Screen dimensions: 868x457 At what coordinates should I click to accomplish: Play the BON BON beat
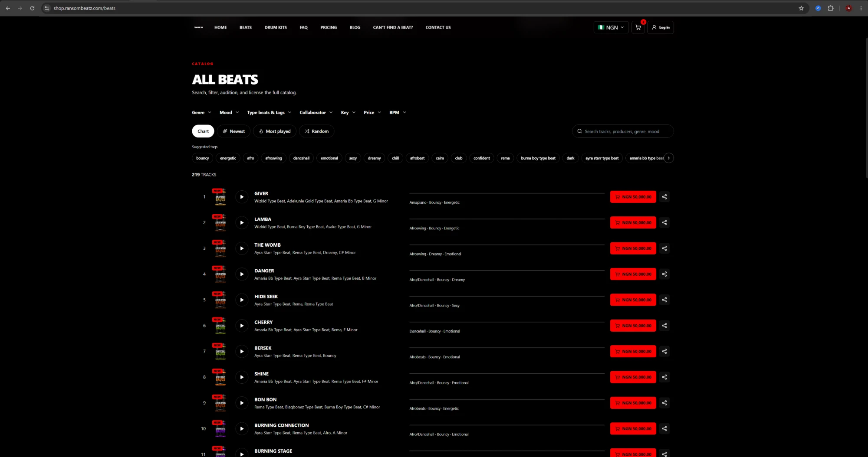click(242, 403)
